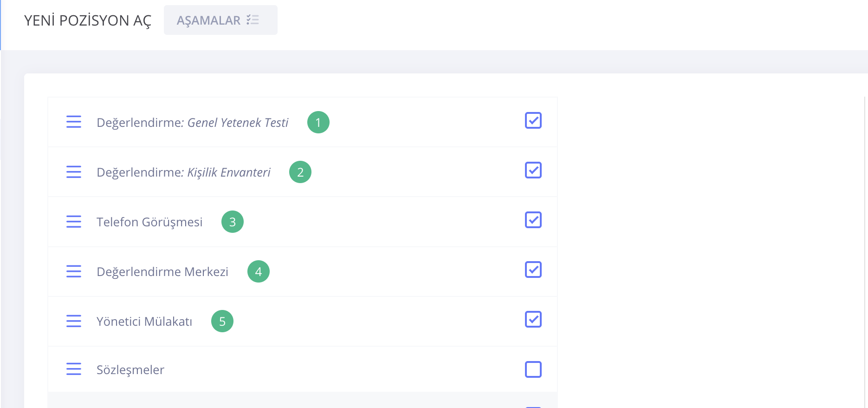Open the AŞAMALAR tab
868x408 pixels.
tap(220, 20)
